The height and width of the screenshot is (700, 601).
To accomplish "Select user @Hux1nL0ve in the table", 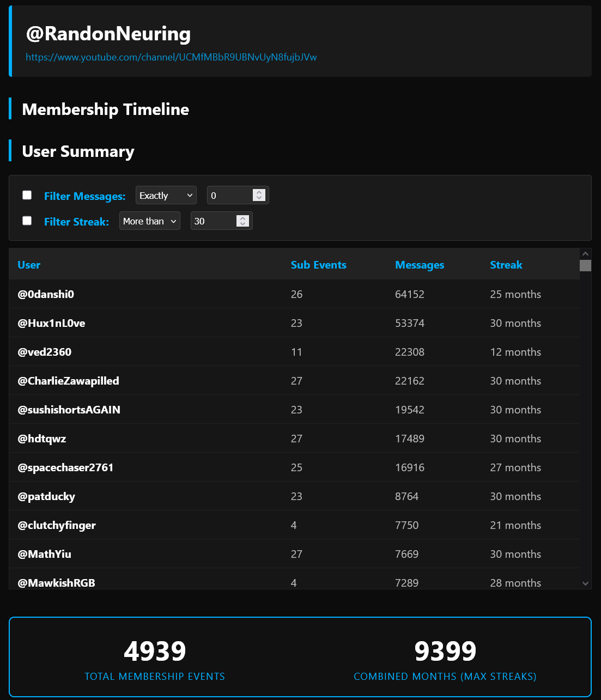I will (x=51, y=323).
